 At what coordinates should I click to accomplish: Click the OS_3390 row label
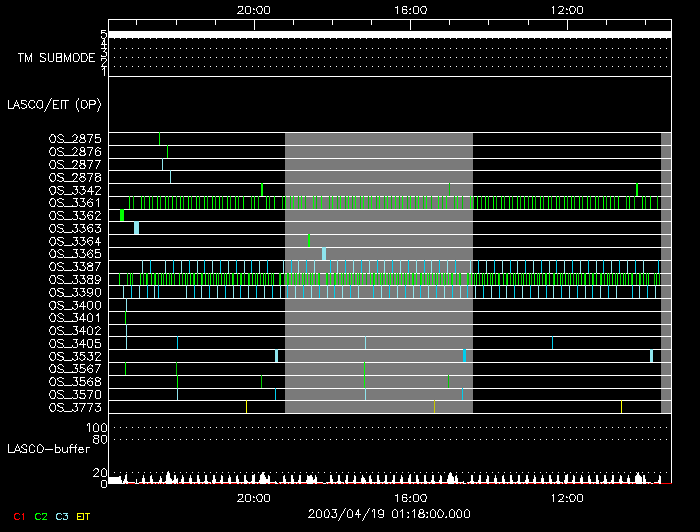coord(75,293)
